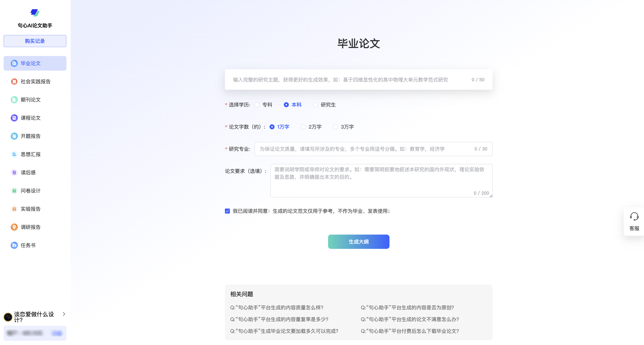This screenshot has height=345, width=644.
Task: Open question about 内容重复率是多少
Action: tap(279, 319)
